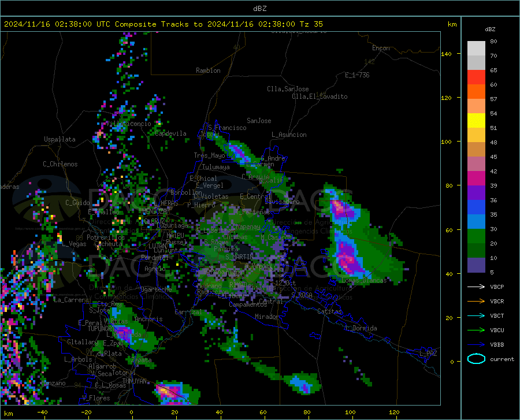This screenshot has width=520, height=420.
Task: Click the 'MENDOZA' city label
Action: (154, 211)
